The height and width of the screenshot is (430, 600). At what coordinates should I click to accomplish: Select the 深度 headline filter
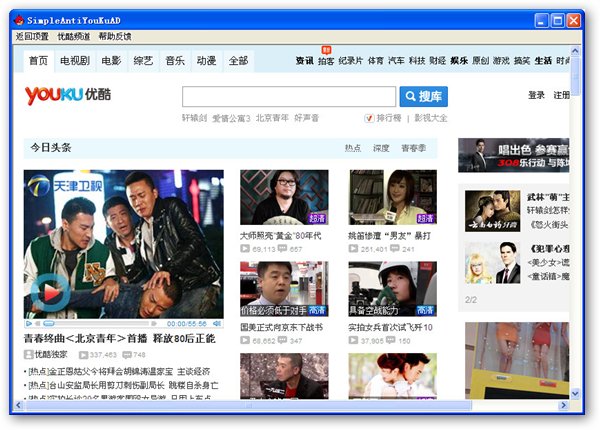point(381,148)
